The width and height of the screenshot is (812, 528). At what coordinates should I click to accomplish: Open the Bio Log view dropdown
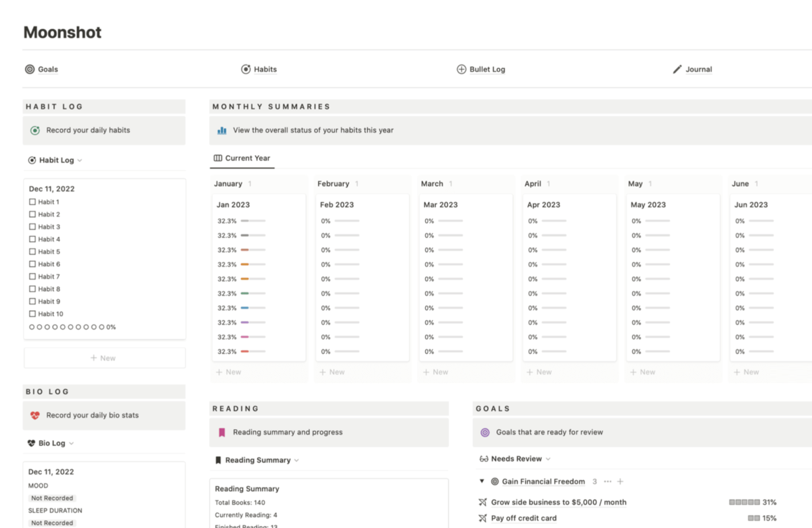click(x=50, y=443)
